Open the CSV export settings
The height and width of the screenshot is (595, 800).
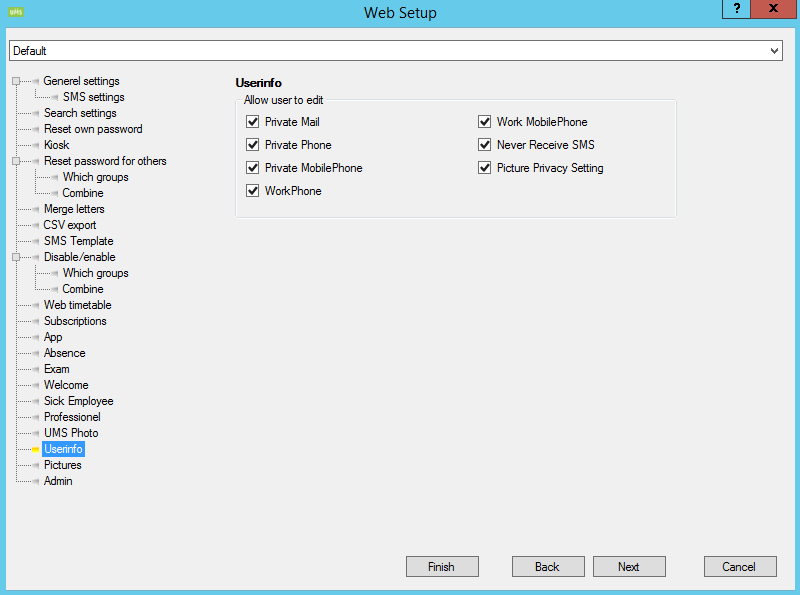(x=70, y=225)
